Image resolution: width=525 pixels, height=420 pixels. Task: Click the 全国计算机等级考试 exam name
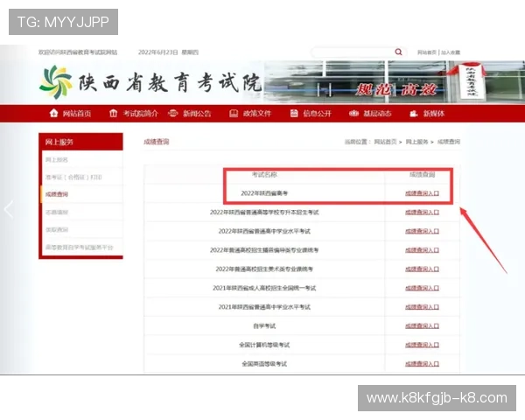pyautogui.click(x=264, y=345)
